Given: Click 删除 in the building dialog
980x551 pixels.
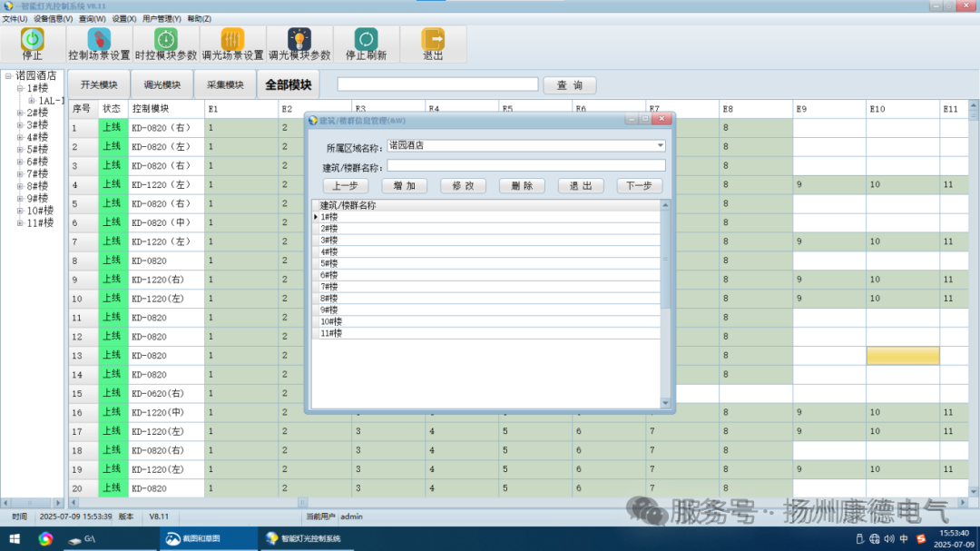Looking at the screenshot, I should [522, 185].
